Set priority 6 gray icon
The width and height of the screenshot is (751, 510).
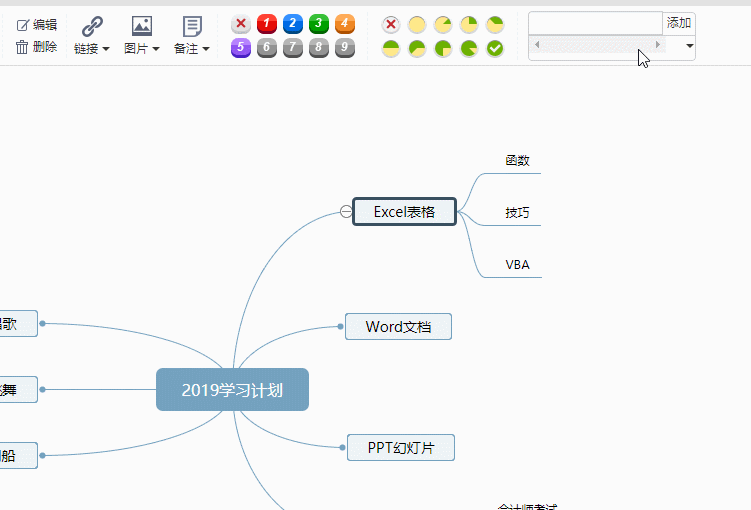pos(267,48)
